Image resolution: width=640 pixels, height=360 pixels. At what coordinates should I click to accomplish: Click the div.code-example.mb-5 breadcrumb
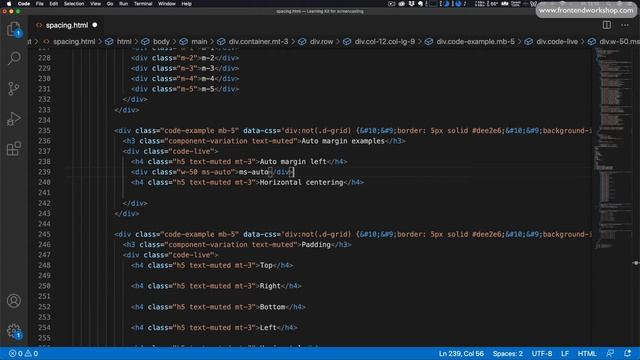476,41
